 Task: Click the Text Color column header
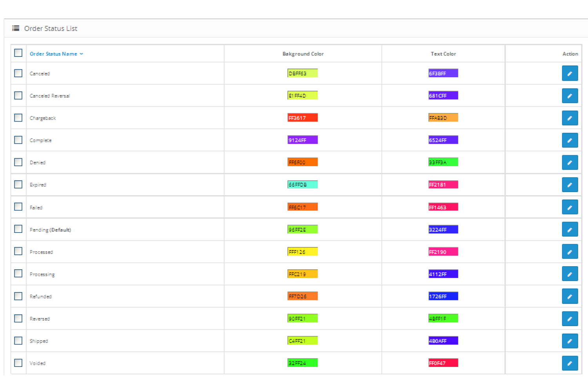pyautogui.click(x=443, y=54)
